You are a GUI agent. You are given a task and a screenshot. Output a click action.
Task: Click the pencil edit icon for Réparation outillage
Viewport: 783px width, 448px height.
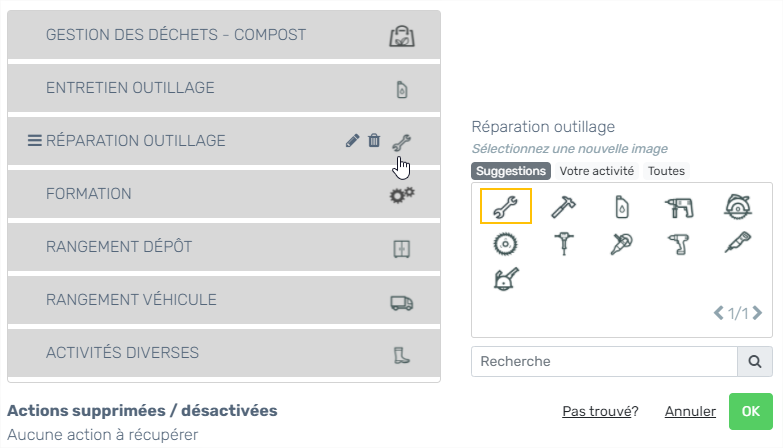(x=352, y=141)
